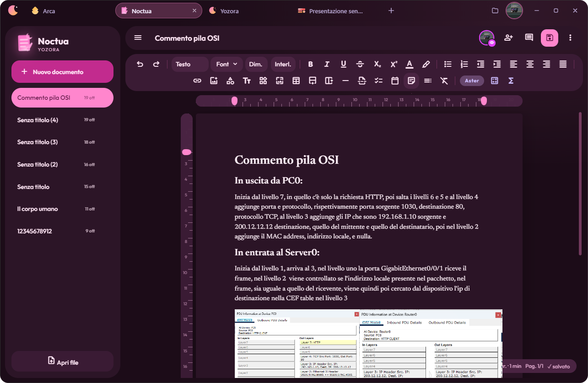Insert an image into the document
Image resolution: width=588 pixels, height=383 pixels.
214,81
